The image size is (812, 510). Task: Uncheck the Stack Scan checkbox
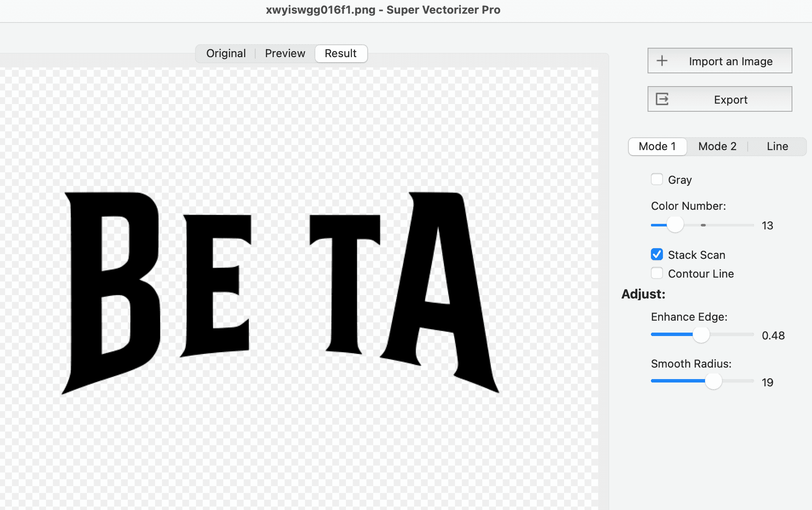657,254
